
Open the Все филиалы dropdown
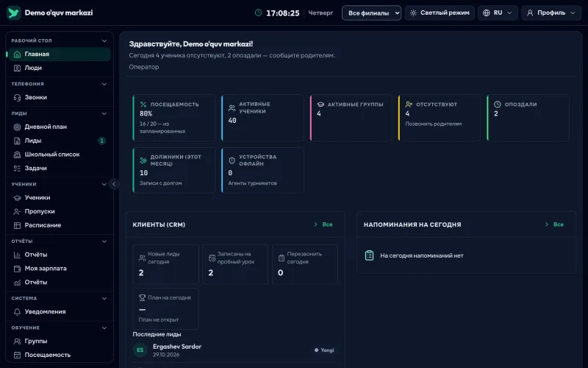(371, 13)
